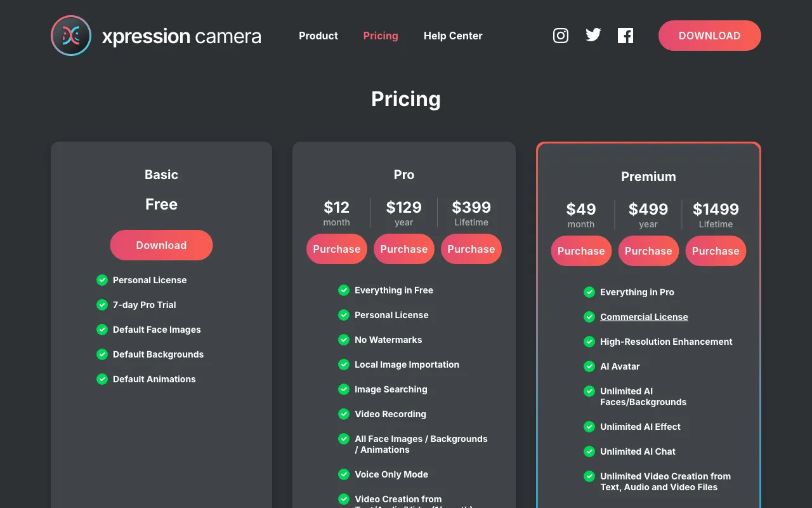Click check icon beside No Watermarks
Screen dimensions: 812x508
click(344, 340)
